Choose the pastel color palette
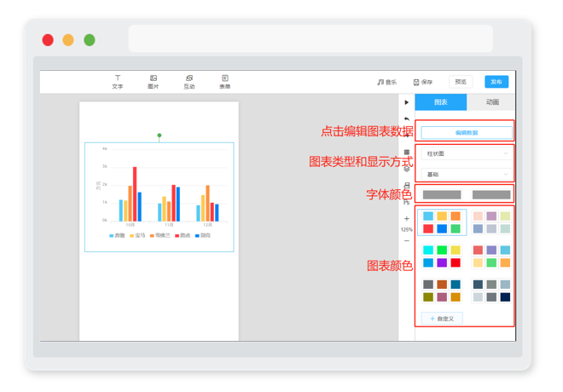 [x=491, y=222]
